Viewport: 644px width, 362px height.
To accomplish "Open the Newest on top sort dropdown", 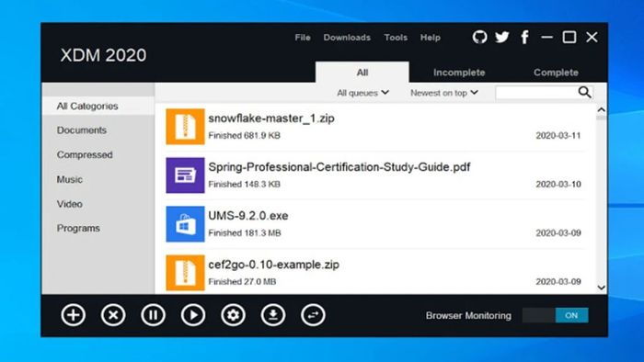I will point(444,93).
